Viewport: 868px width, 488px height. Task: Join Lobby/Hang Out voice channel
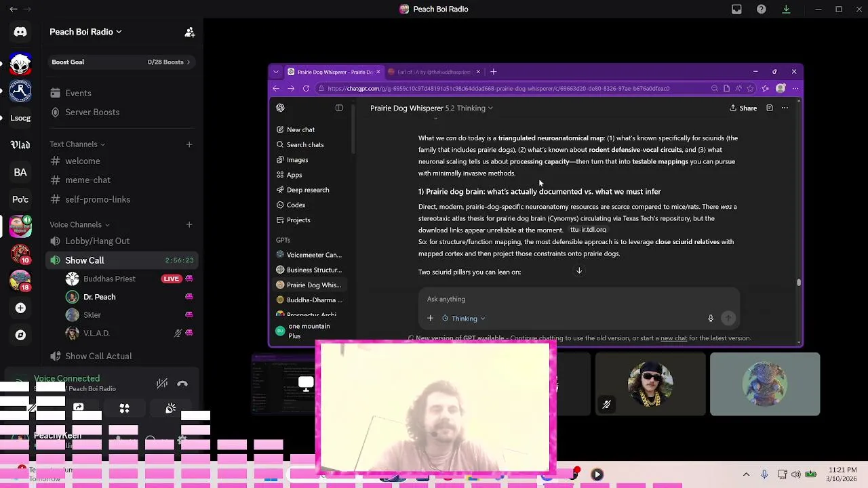[x=97, y=241]
